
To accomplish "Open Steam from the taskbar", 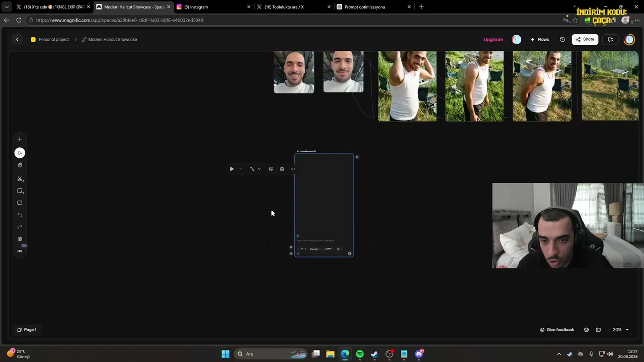I will [x=374, y=354].
